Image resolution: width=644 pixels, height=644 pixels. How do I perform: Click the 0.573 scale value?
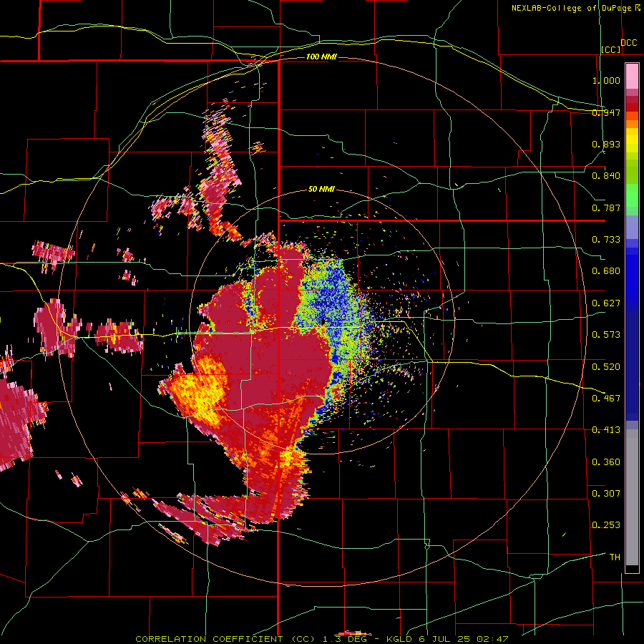point(606,335)
